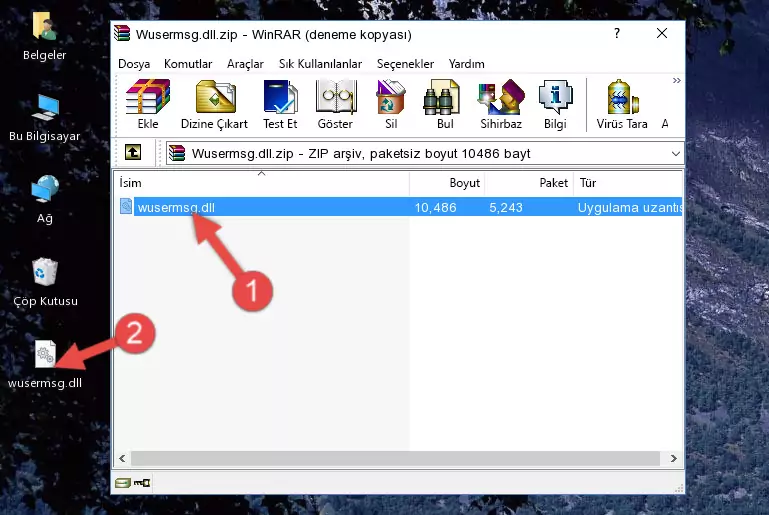Open the Bul find tool
Image resolution: width=769 pixels, height=515 pixels.
(445, 104)
